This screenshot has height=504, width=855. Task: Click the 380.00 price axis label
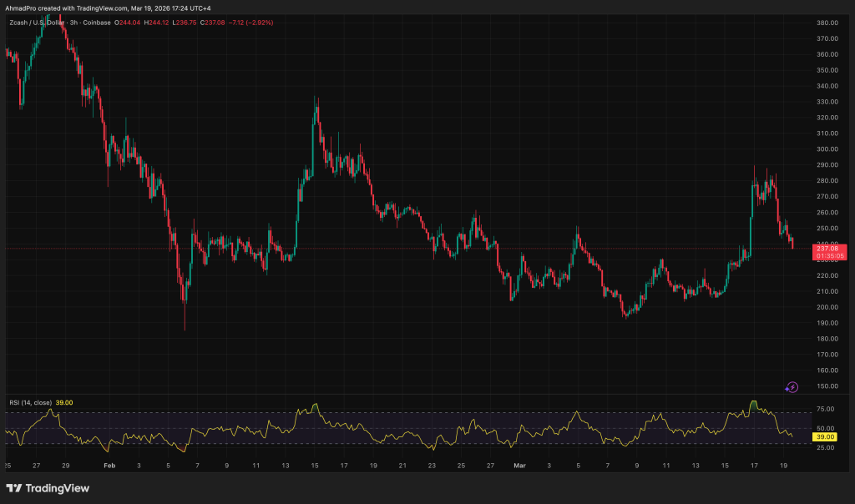click(827, 23)
